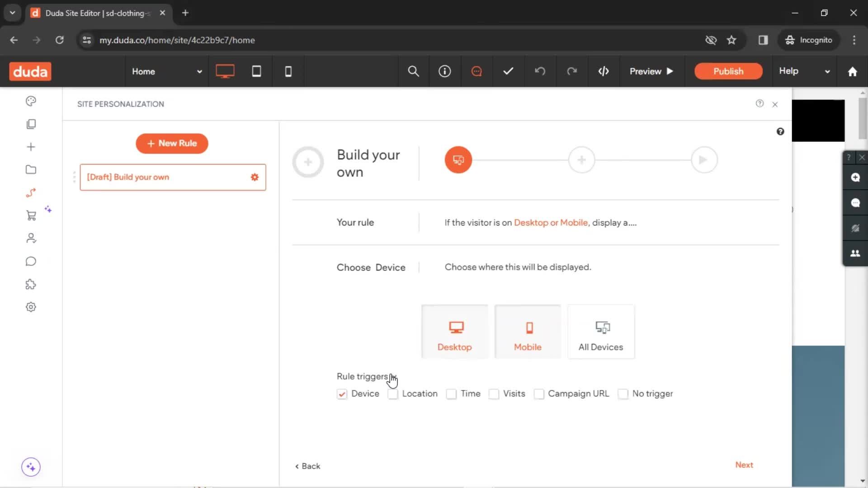Image resolution: width=868 pixels, height=488 pixels.
Task: Select the Mobile device option
Action: pos(528,332)
